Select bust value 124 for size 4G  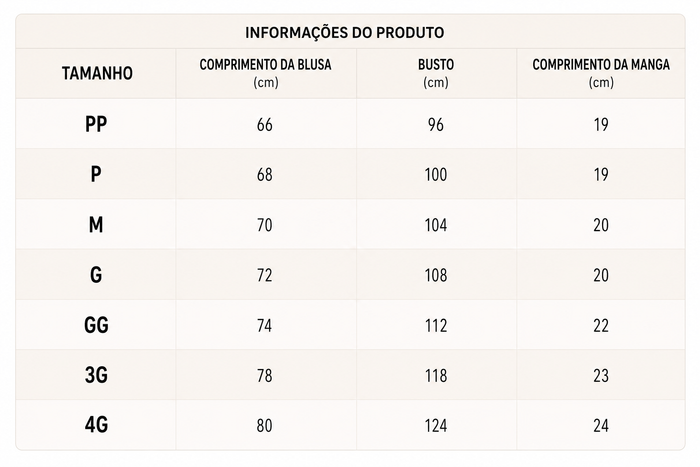(x=436, y=425)
